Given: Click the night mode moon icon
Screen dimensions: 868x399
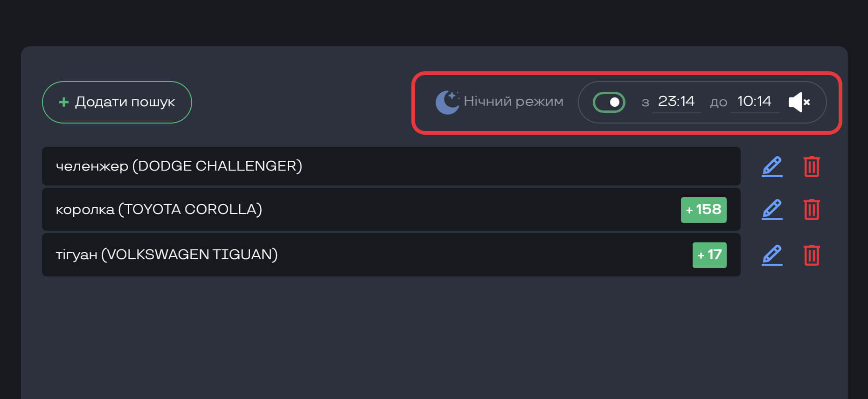Looking at the screenshot, I should pyautogui.click(x=447, y=102).
